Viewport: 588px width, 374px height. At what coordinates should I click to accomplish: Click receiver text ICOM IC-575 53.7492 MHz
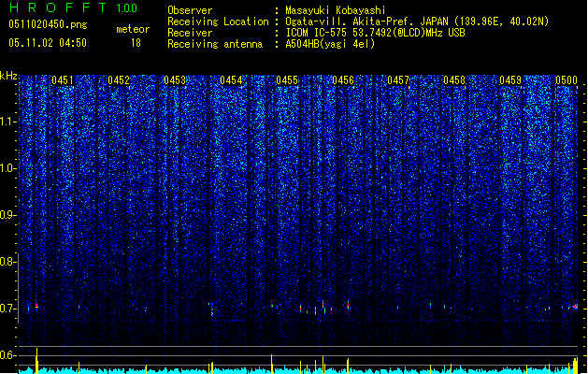point(375,33)
